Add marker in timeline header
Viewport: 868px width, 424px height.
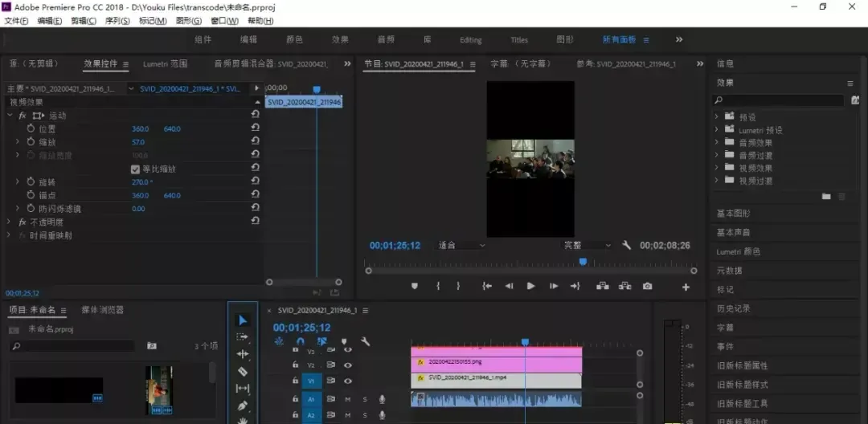point(344,341)
